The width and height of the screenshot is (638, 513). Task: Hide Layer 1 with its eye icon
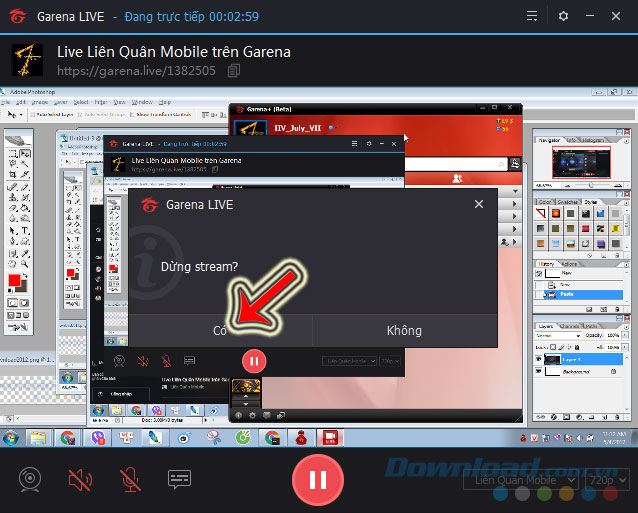click(x=539, y=359)
